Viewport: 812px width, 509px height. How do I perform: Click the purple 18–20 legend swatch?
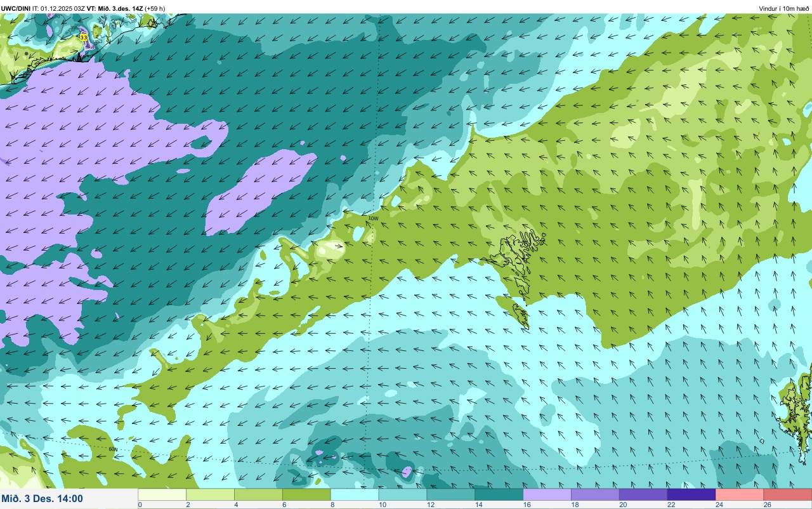(x=595, y=494)
